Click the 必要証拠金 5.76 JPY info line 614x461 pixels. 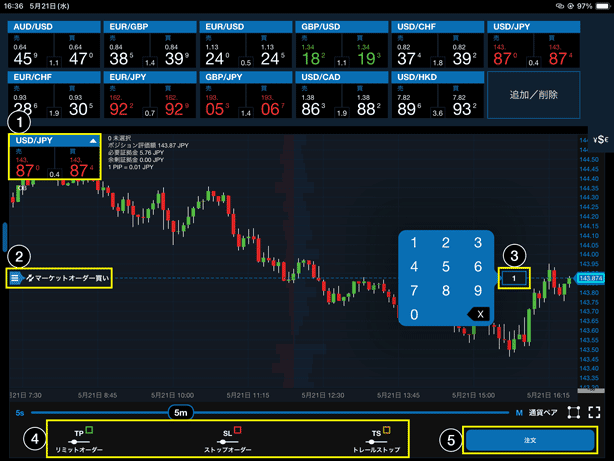pos(136,153)
